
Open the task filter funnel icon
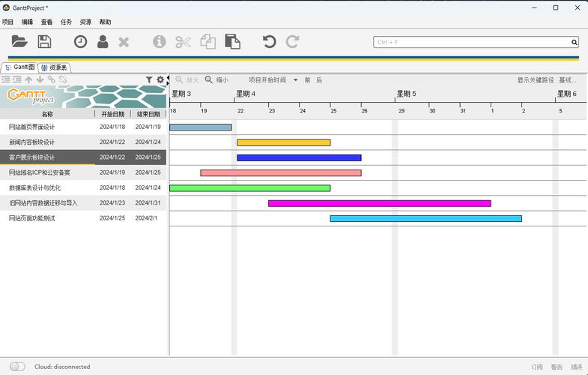[149, 79]
